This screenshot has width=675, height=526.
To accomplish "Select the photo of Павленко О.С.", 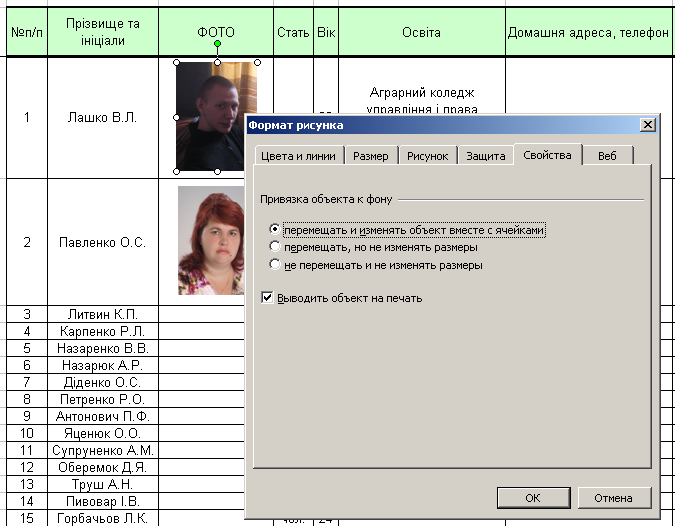I will (211, 241).
